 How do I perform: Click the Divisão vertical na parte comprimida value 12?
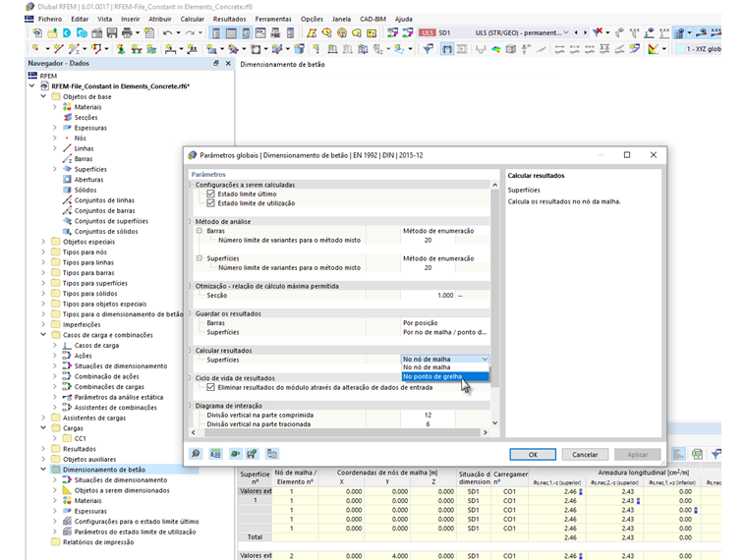click(428, 416)
